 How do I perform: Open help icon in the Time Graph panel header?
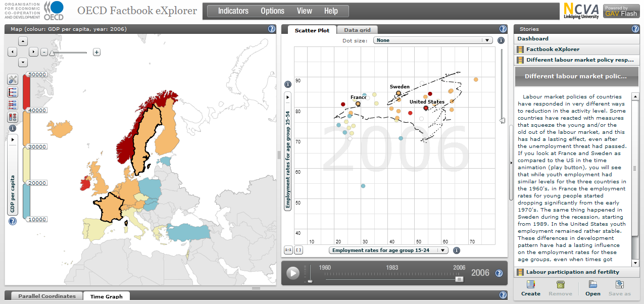[x=503, y=295]
